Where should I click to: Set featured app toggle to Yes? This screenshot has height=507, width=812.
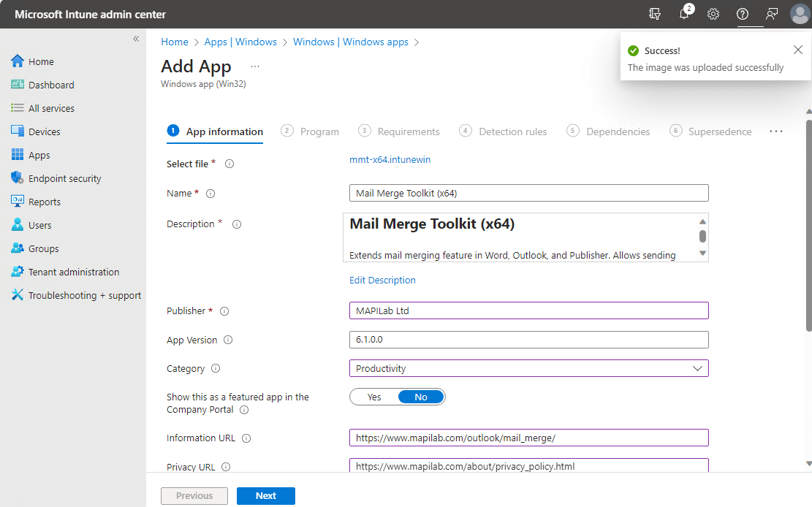coord(374,397)
